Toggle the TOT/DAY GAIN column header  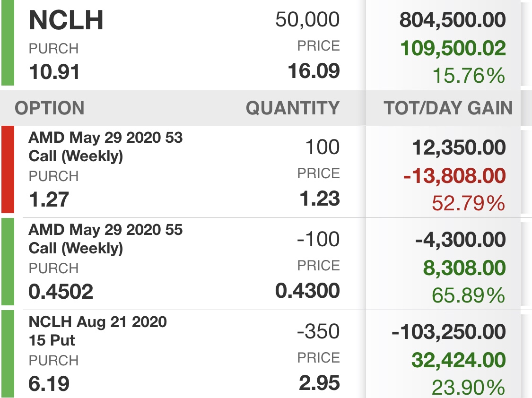pyautogui.click(x=448, y=108)
